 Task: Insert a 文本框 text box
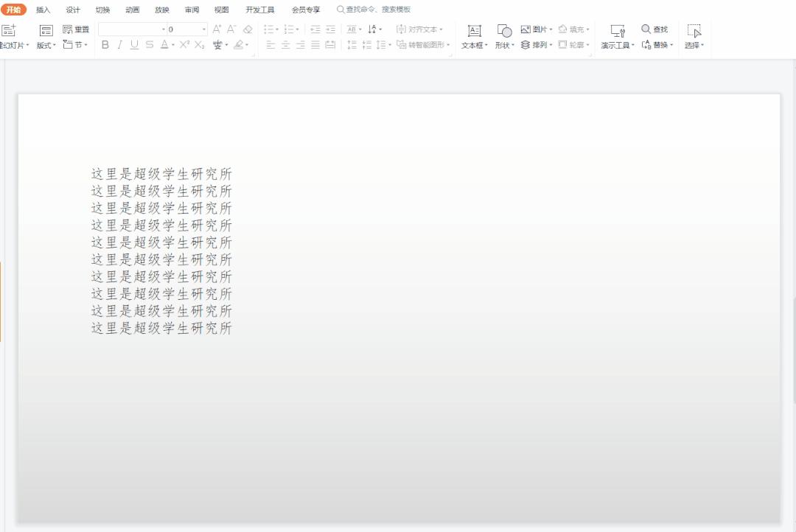coord(474,37)
